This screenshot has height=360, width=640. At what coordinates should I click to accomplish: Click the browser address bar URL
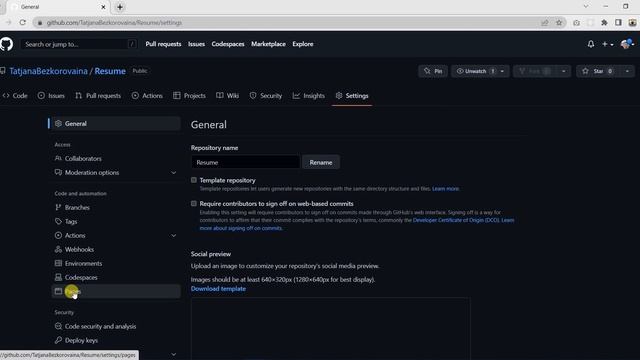[114, 23]
